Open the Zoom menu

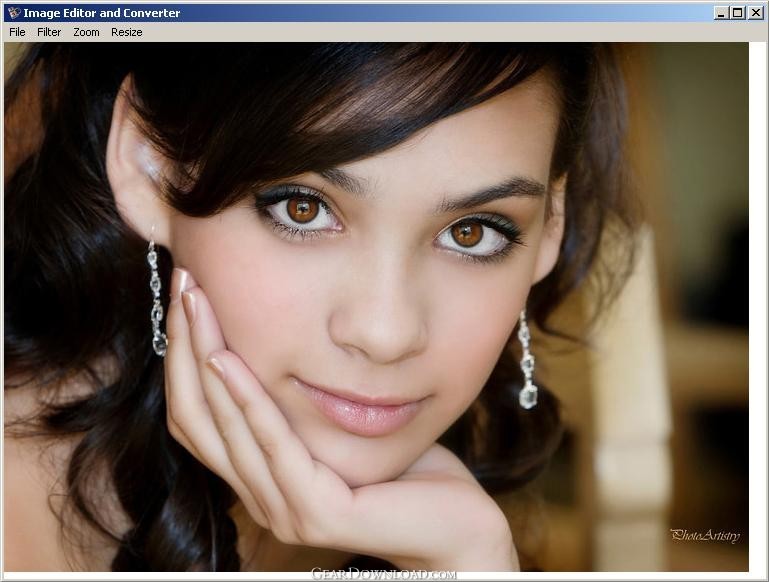86,32
